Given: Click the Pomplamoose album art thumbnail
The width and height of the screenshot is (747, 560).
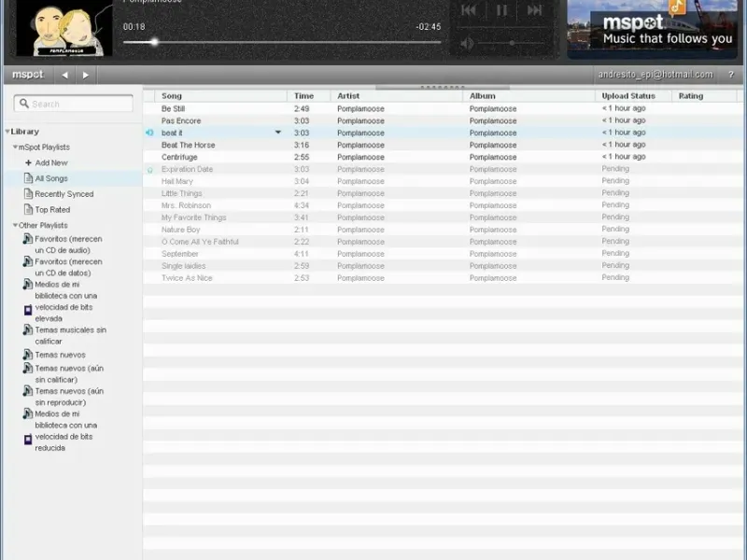Looking at the screenshot, I should point(64,29).
